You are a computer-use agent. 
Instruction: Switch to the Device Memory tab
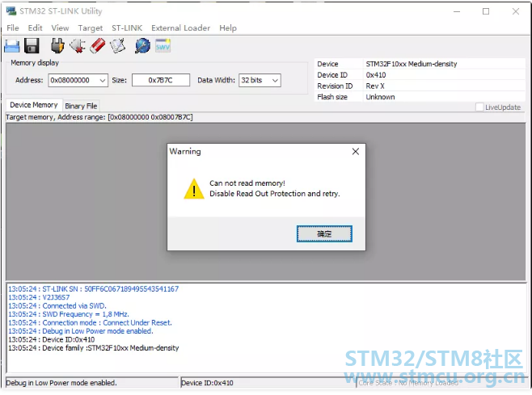[34, 105]
